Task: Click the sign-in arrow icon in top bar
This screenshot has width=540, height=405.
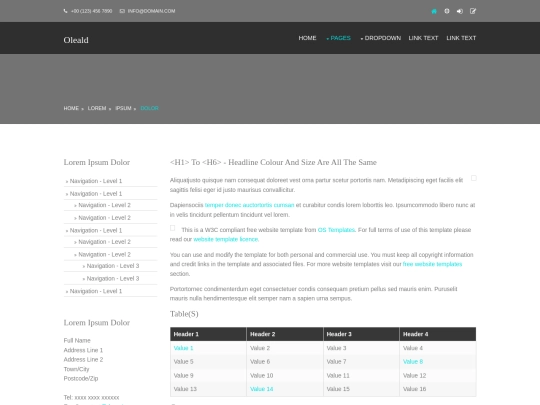Action: pos(460,11)
